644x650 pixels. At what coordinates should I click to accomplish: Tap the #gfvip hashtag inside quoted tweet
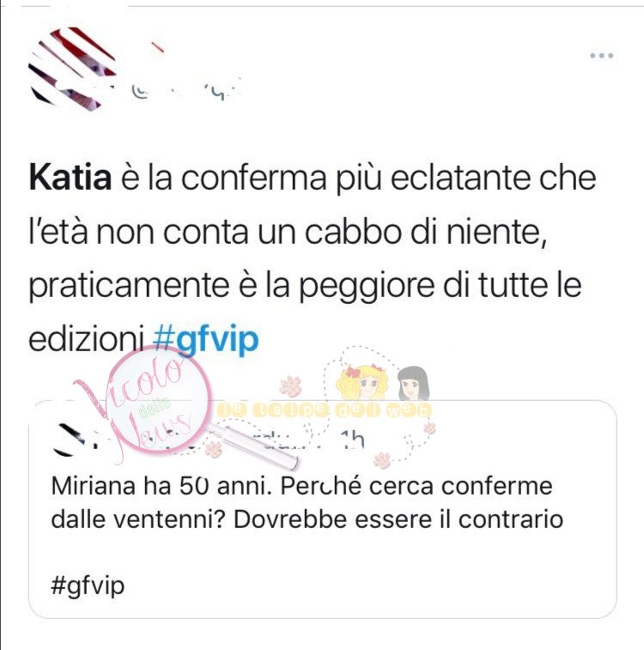pyautogui.click(x=88, y=586)
